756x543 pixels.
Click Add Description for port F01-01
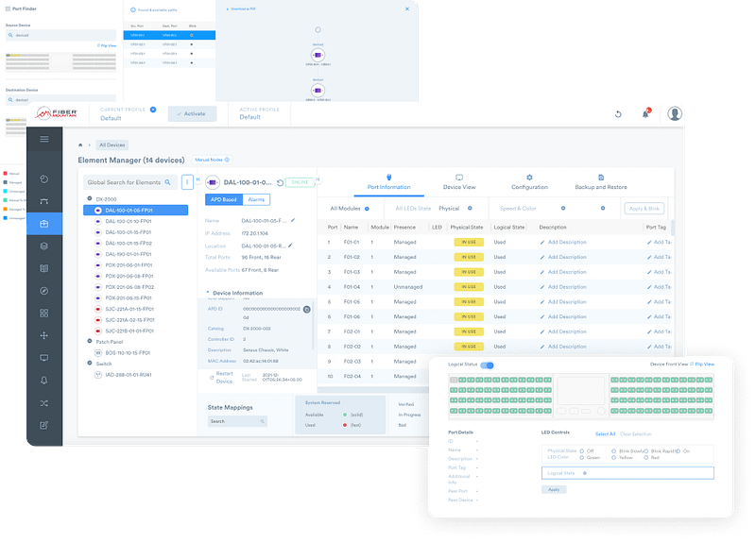tap(563, 243)
